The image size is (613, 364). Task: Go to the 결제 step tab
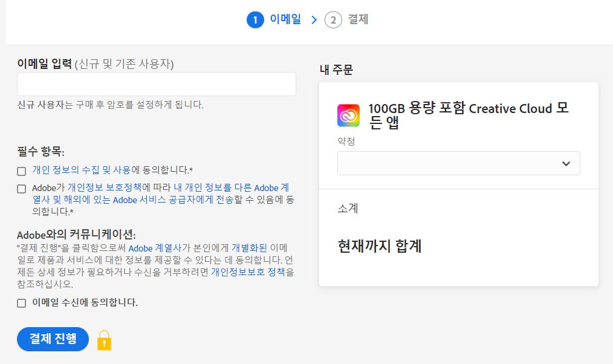(x=358, y=20)
